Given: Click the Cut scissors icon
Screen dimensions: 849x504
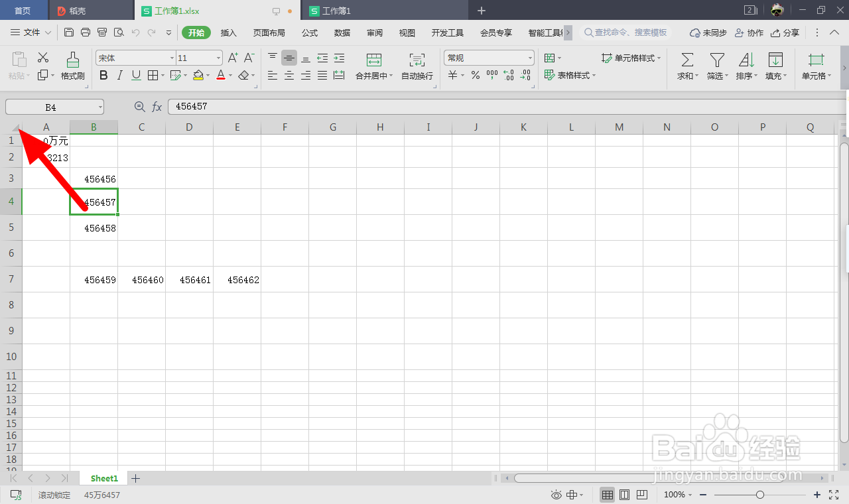Looking at the screenshot, I should (x=43, y=58).
